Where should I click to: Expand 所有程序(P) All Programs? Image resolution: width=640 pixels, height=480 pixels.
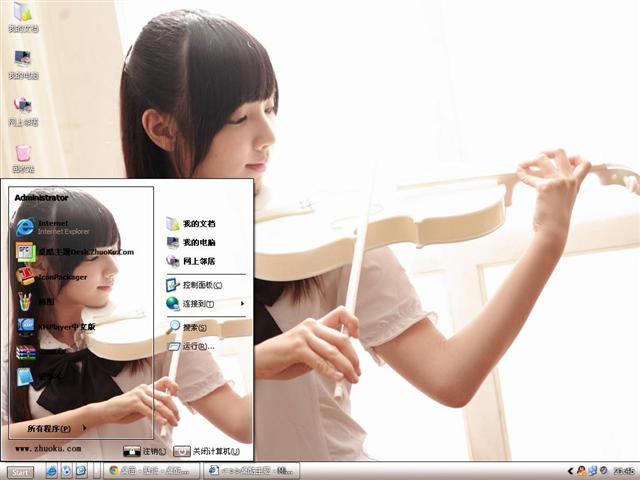[x=56, y=428]
